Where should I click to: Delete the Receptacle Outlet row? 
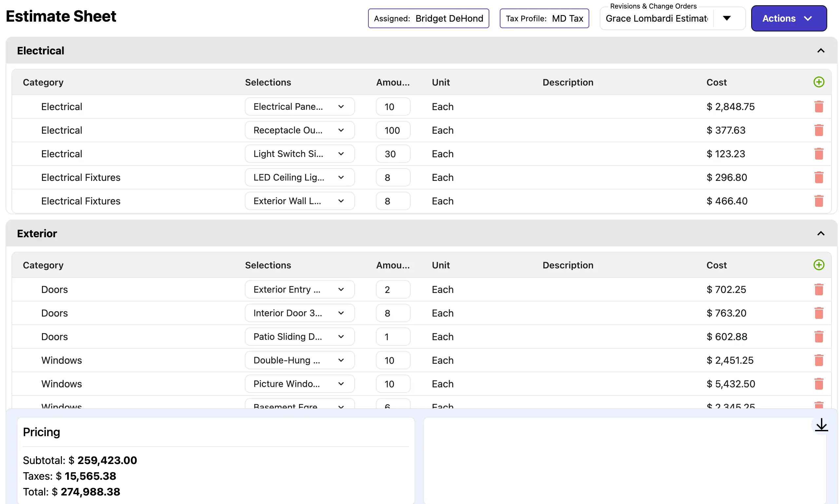818,130
